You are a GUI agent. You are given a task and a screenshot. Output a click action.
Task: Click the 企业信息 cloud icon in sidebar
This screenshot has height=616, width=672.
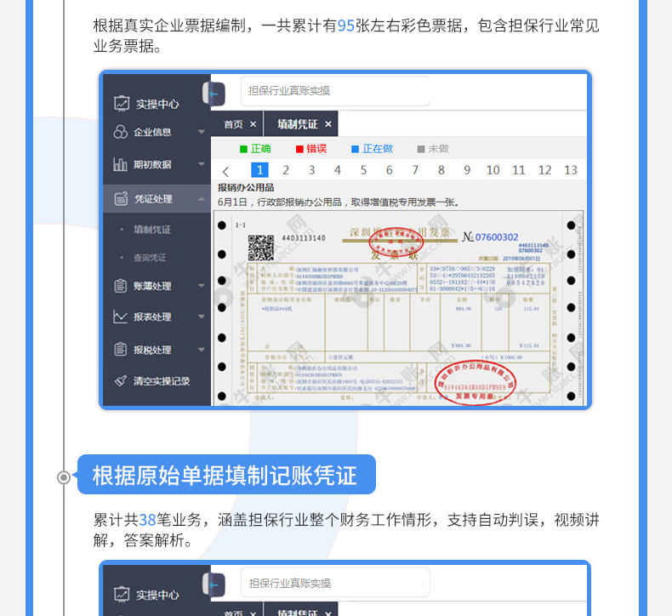pyautogui.click(x=120, y=132)
